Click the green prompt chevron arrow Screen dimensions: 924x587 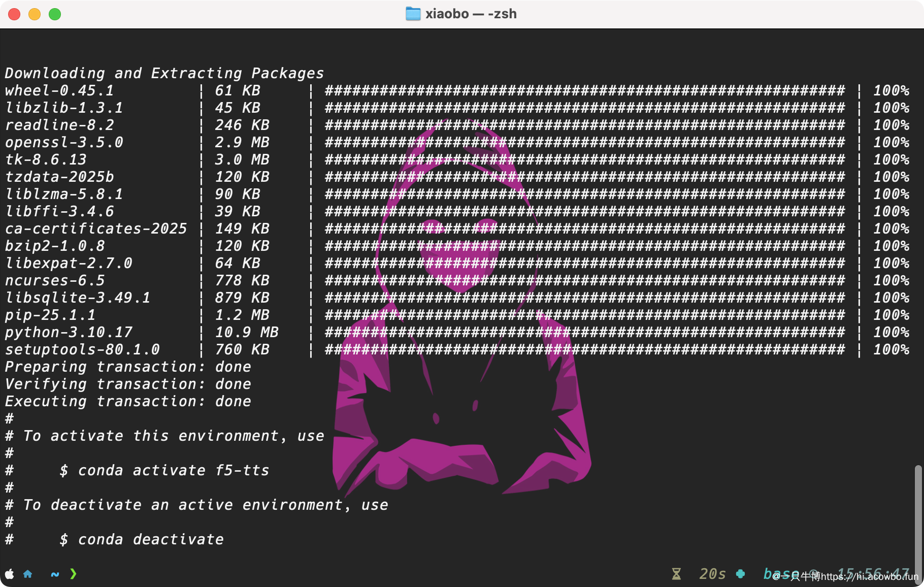[73, 574]
